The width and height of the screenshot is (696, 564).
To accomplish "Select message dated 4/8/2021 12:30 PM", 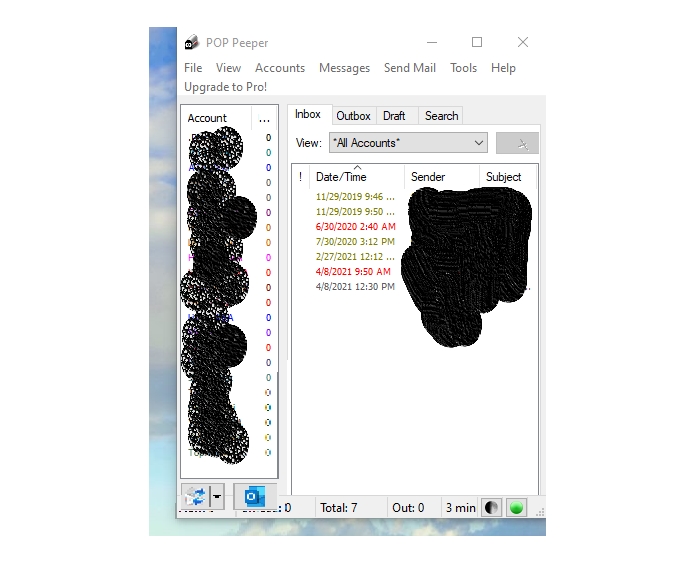I will click(355, 287).
